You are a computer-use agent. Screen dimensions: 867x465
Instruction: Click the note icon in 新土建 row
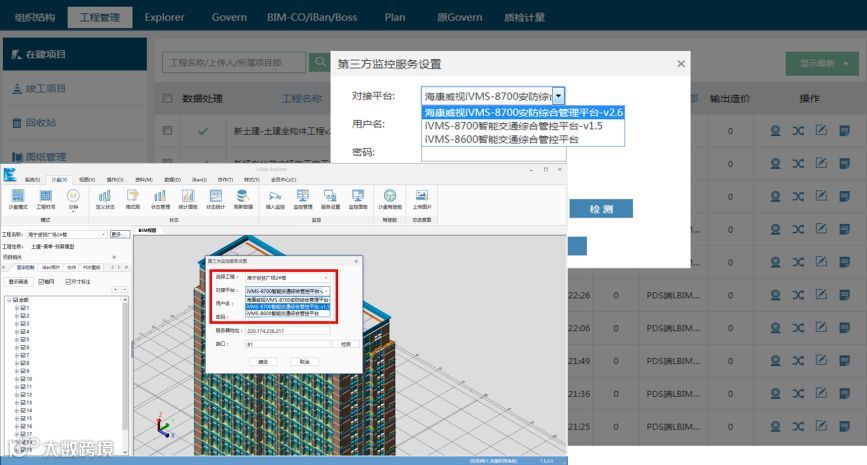pos(844,131)
